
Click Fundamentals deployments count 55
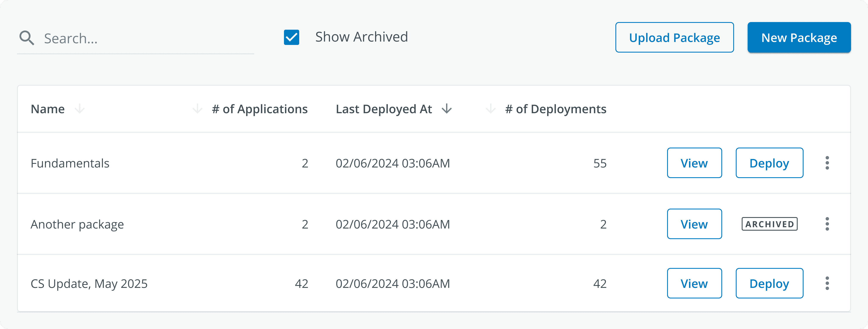click(600, 163)
